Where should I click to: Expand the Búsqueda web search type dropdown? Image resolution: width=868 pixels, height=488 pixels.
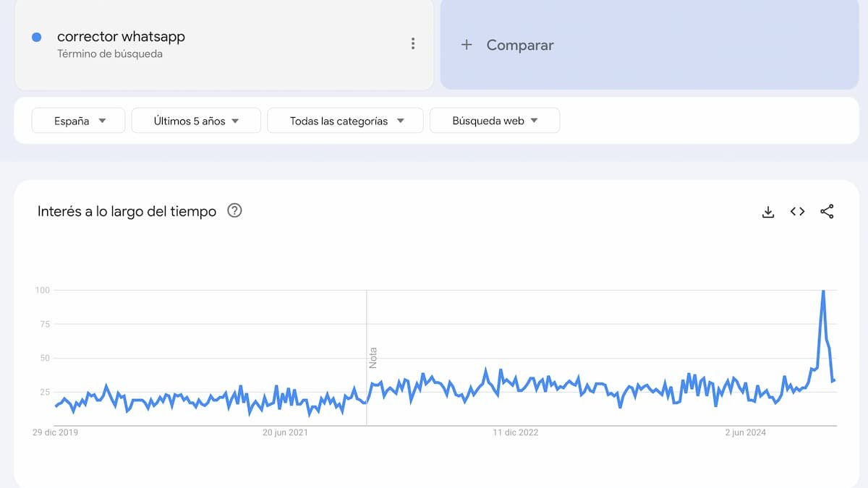pyautogui.click(x=495, y=121)
